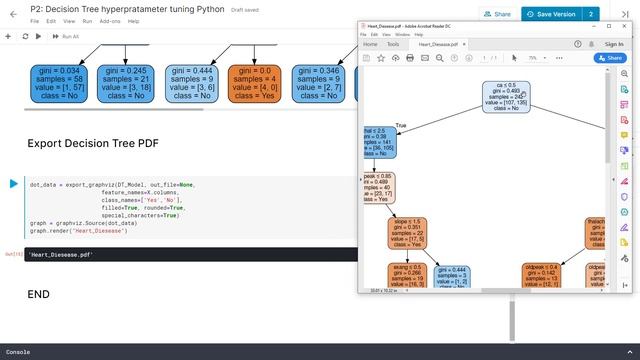Screen dimensions: 640x360
Task: Open yellow Send for Comments file tool
Action: point(624,243)
